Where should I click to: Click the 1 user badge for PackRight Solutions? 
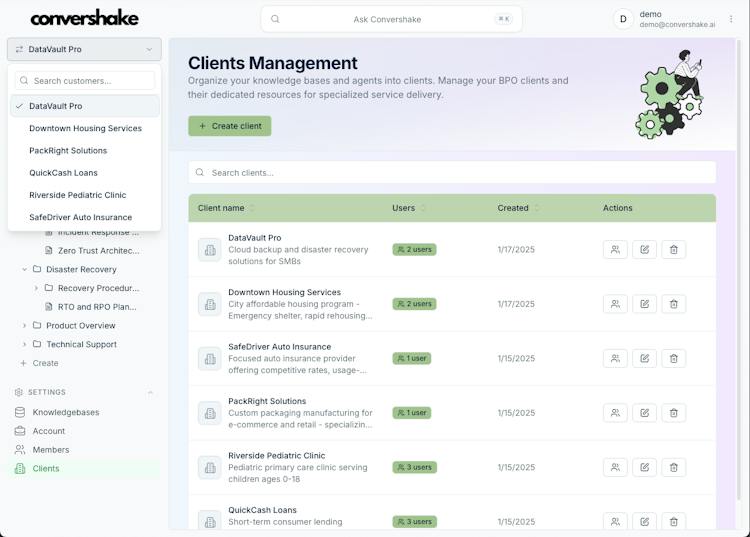[x=412, y=413]
